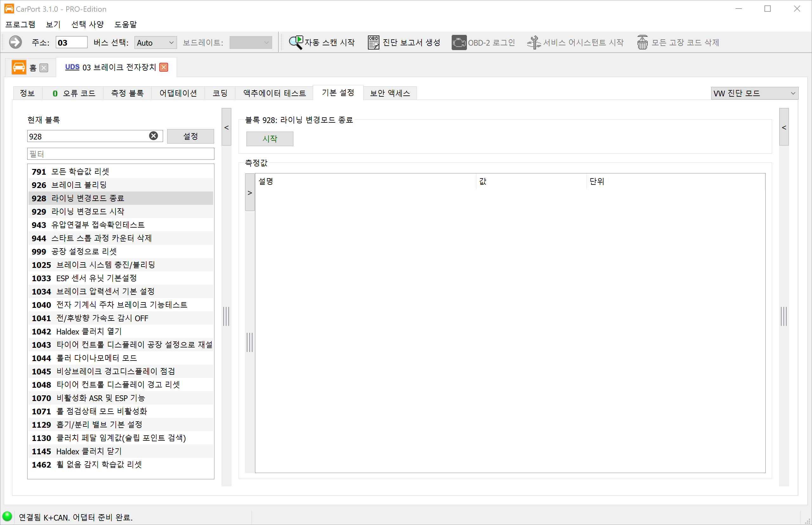Start auto scan via magnifier icon
The image size is (812, 525).
[296, 42]
